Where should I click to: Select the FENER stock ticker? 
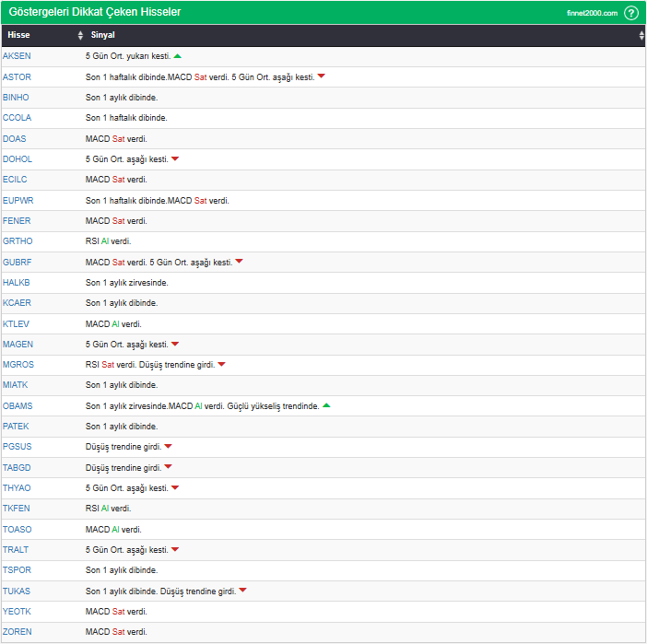click(x=17, y=221)
